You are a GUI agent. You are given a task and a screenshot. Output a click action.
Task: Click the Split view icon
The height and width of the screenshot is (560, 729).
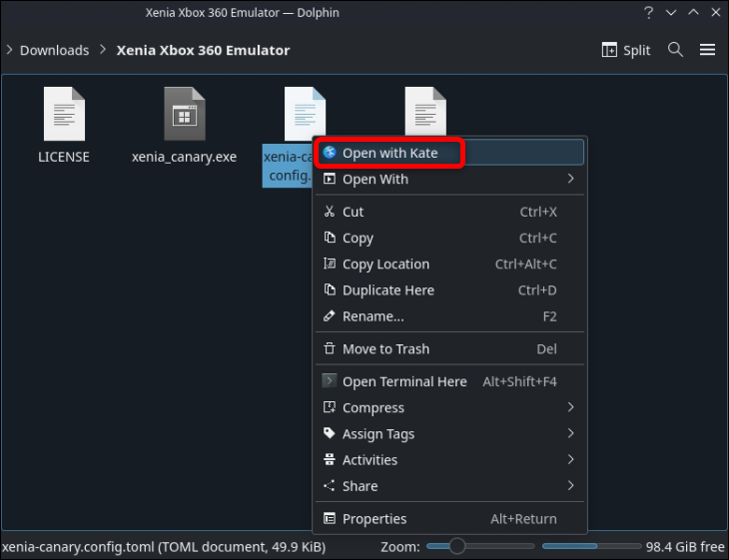[609, 50]
